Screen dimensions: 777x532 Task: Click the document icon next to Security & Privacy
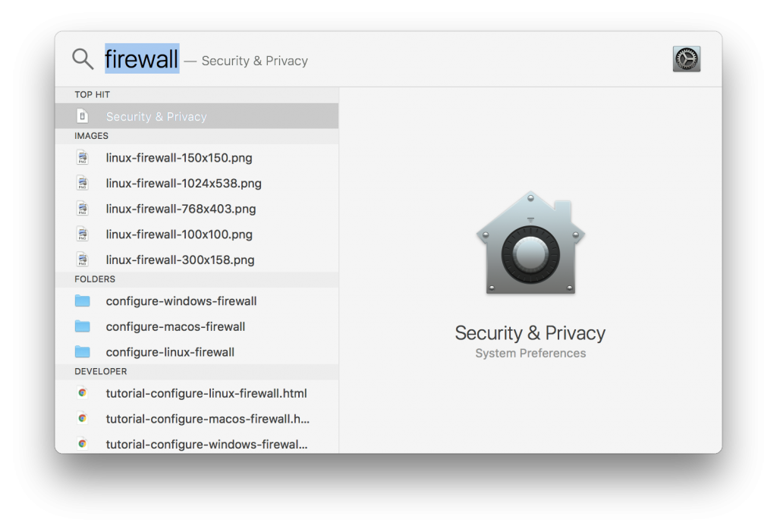pos(83,115)
